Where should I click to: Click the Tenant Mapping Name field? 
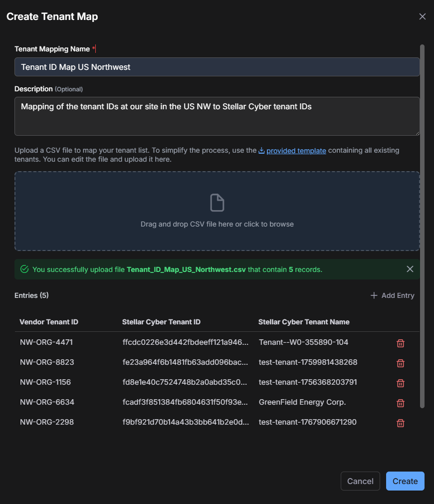[217, 67]
